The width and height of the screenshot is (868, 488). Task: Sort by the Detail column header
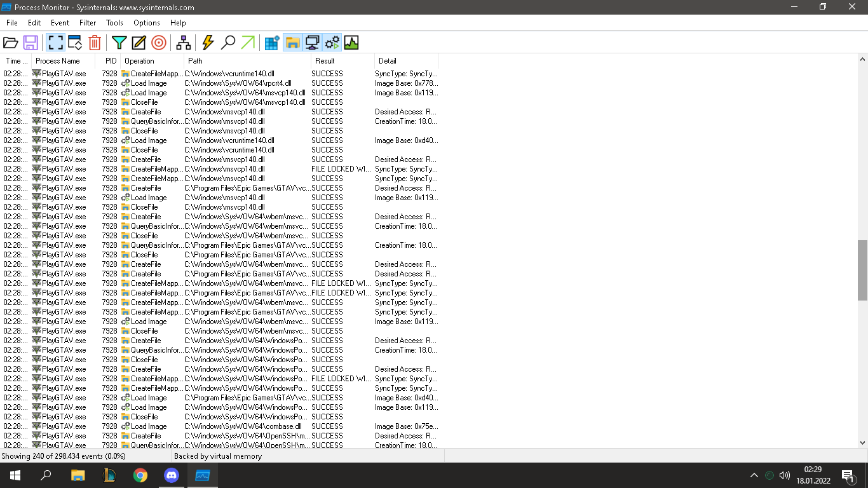(407, 61)
